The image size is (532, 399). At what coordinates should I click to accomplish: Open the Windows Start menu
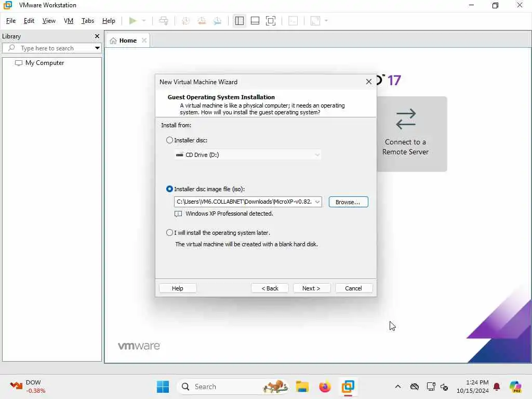click(x=163, y=387)
